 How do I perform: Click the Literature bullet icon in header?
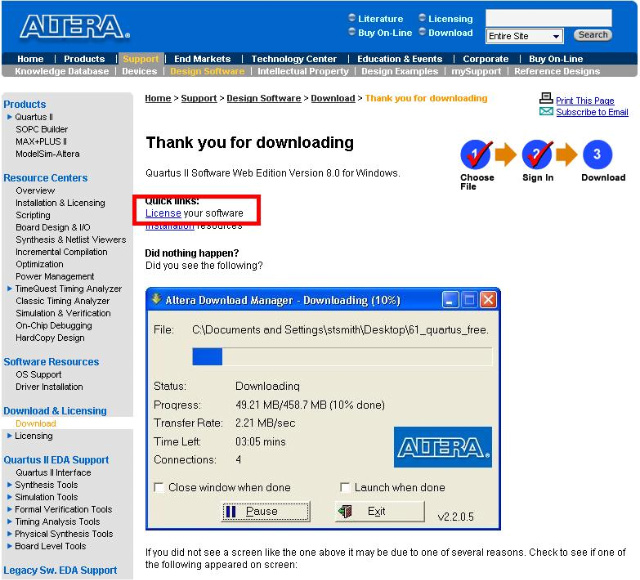[x=352, y=18]
